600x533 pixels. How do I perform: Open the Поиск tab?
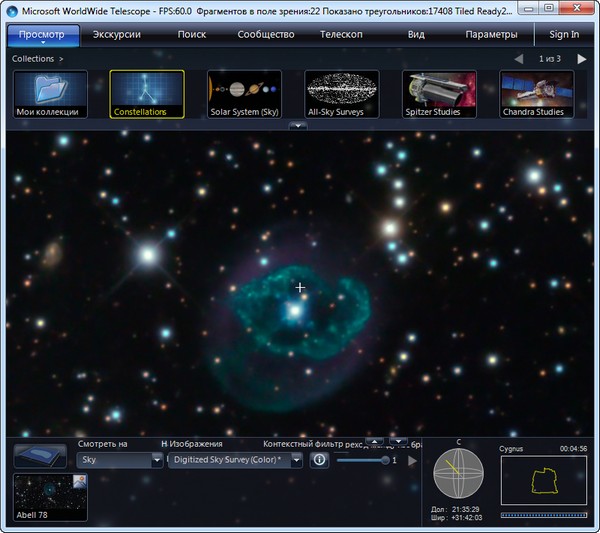192,35
